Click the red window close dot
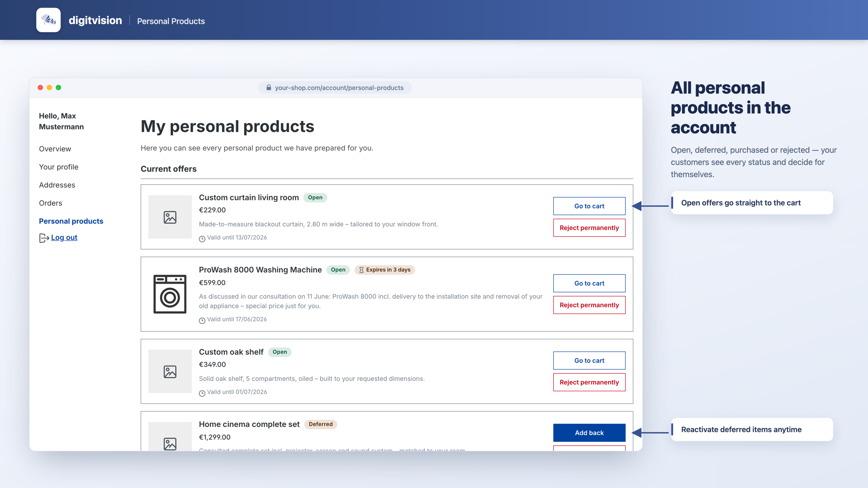 [40, 88]
